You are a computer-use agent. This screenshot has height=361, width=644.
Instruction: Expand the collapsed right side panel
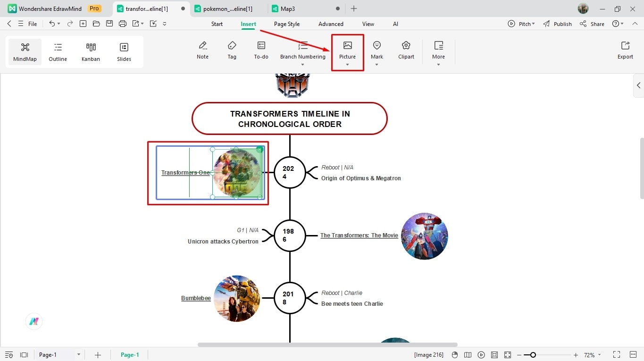(638, 85)
